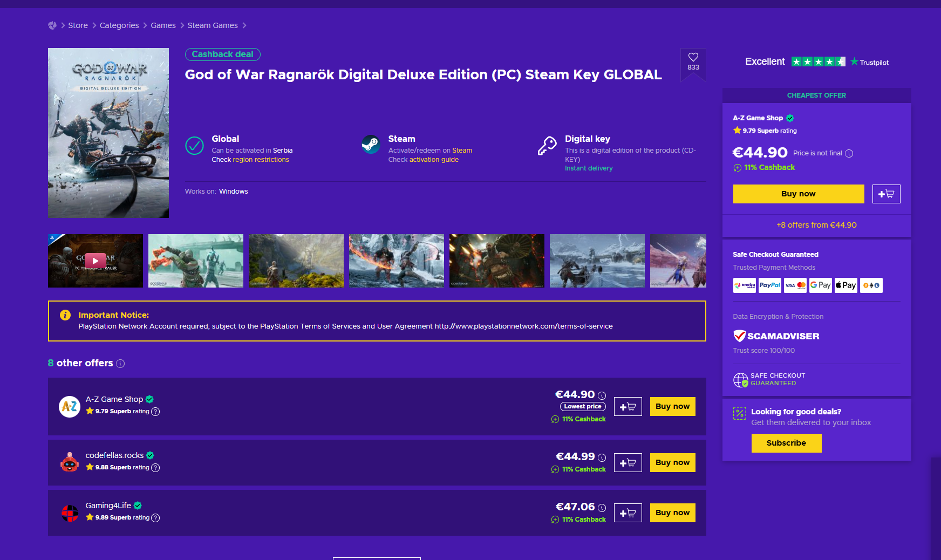Viewport: 941px width, 560px height.
Task: Add game to wishlist heart icon
Action: [x=693, y=57]
